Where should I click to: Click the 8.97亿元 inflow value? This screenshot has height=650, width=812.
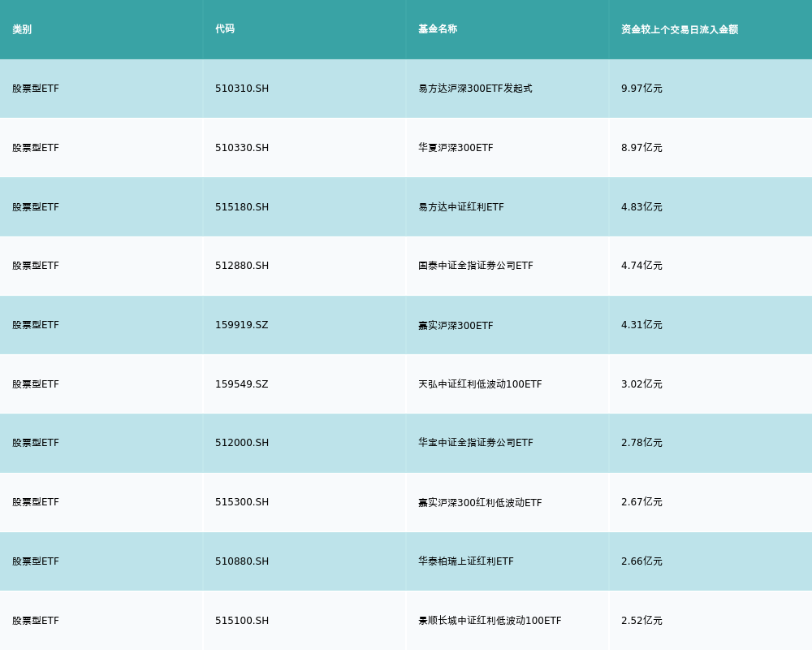click(641, 148)
